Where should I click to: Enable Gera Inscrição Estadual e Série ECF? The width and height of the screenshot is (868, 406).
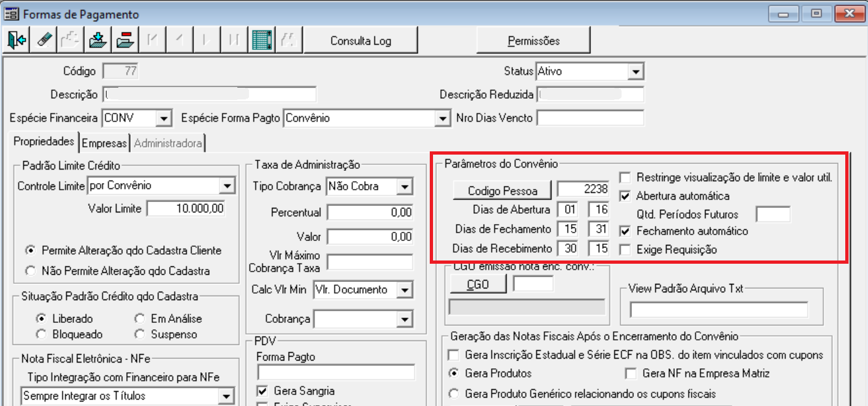click(453, 355)
